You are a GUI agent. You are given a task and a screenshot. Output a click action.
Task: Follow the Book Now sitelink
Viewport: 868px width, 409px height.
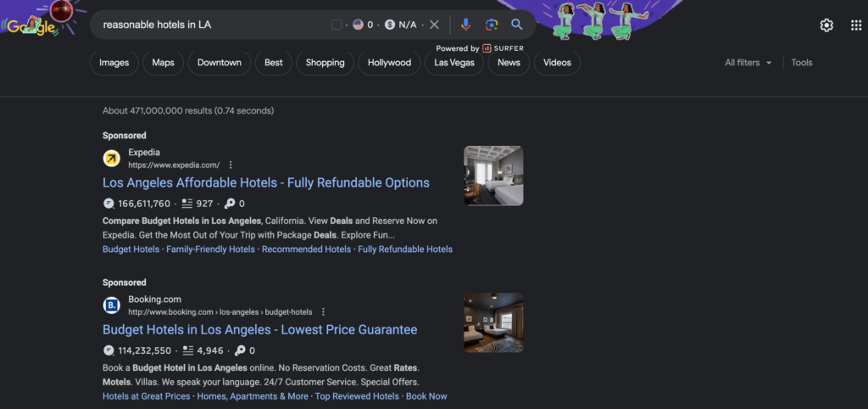tap(426, 396)
